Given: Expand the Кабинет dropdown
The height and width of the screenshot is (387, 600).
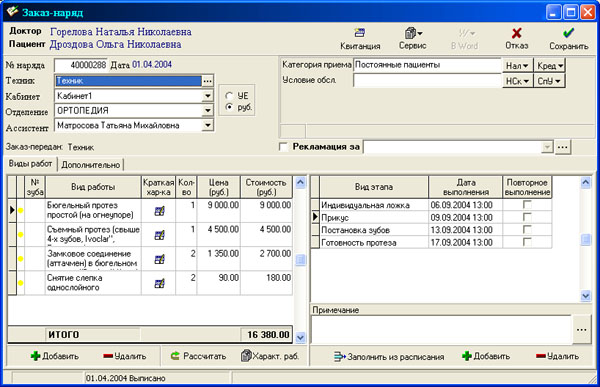Looking at the screenshot, I should (207, 96).
